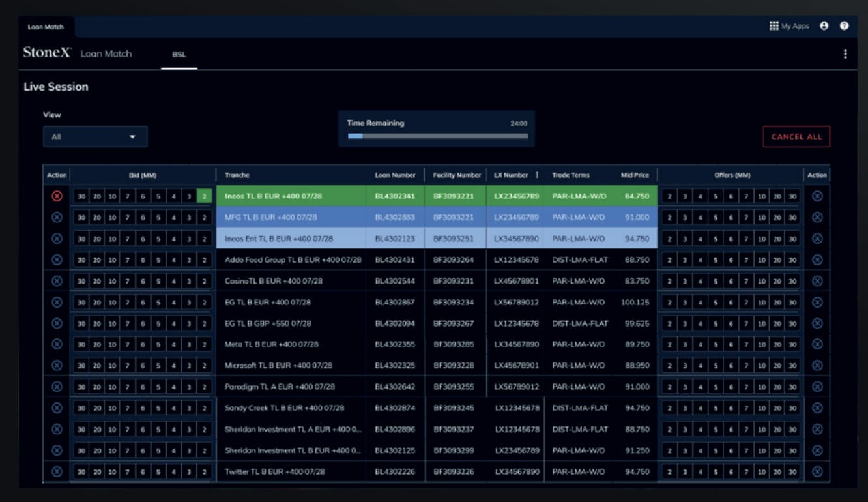Click Sheridan Investment TL A EUR tranche

293,429
